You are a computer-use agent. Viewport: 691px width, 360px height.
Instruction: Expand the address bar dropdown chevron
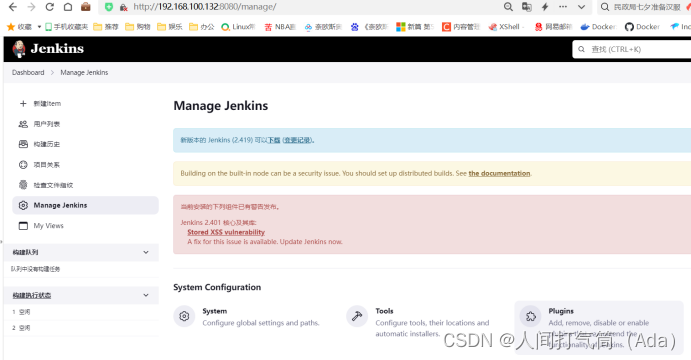[581, 7]
